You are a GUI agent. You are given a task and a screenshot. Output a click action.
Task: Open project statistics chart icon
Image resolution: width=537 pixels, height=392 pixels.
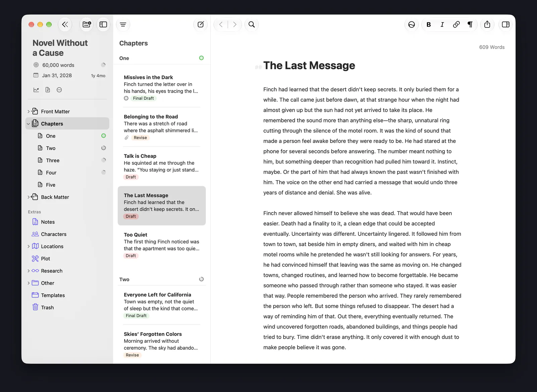click(36, 90)
